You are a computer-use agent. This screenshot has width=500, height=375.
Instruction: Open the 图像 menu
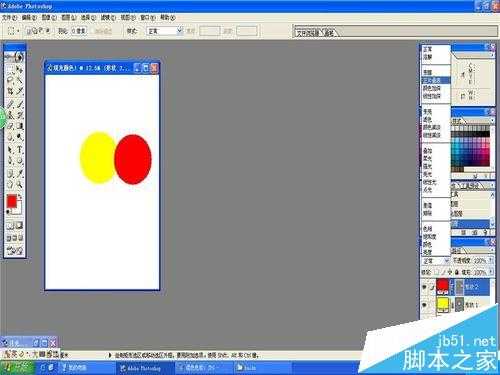tap(49, 17)
